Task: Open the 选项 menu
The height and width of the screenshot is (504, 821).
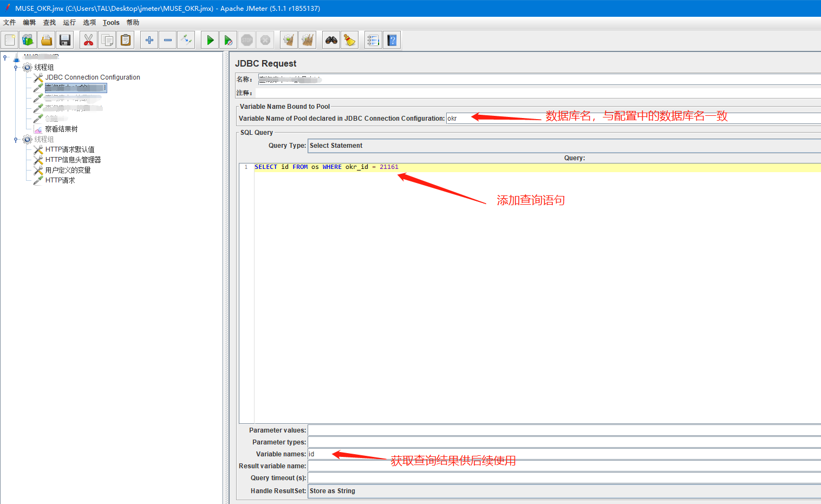Action: (x=89, y=23)
